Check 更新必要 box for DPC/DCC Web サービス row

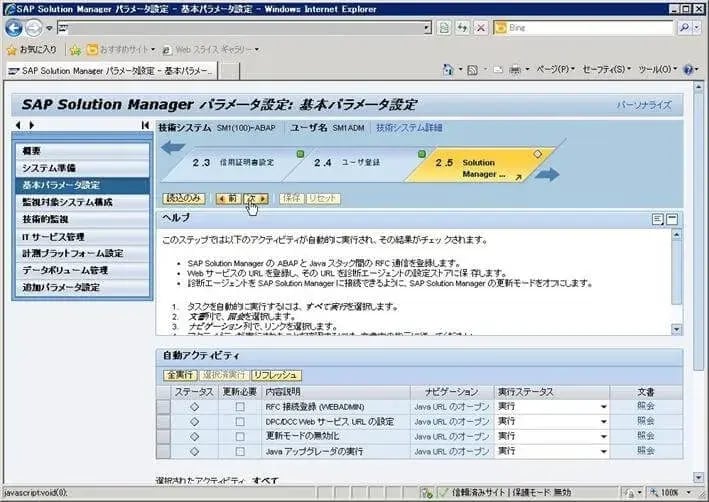tap(240, 421)
